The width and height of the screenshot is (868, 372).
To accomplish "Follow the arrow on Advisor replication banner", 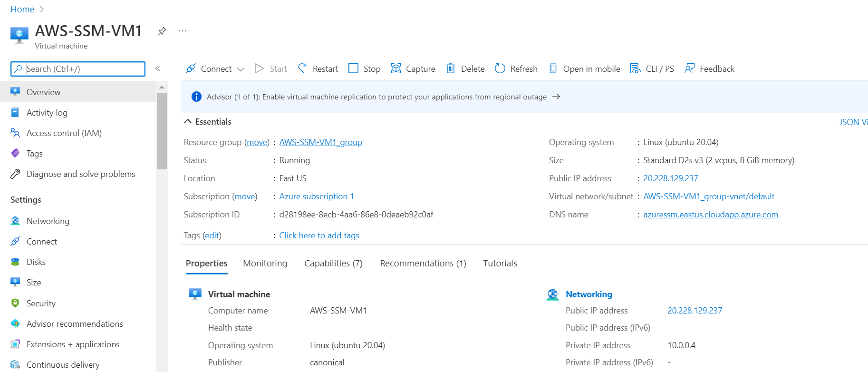I will [556, 97].
